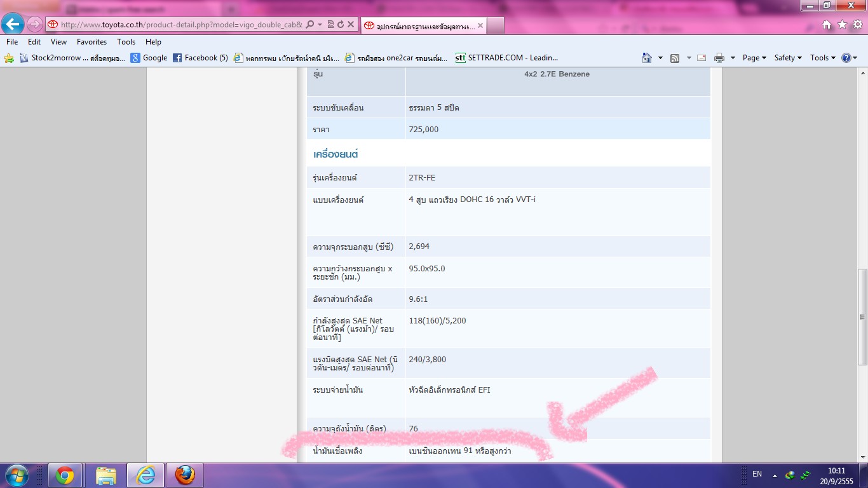Click the 4x2 2.7E Benzene model header
This screenshot has width=868, height=488.
click(557, 74)
